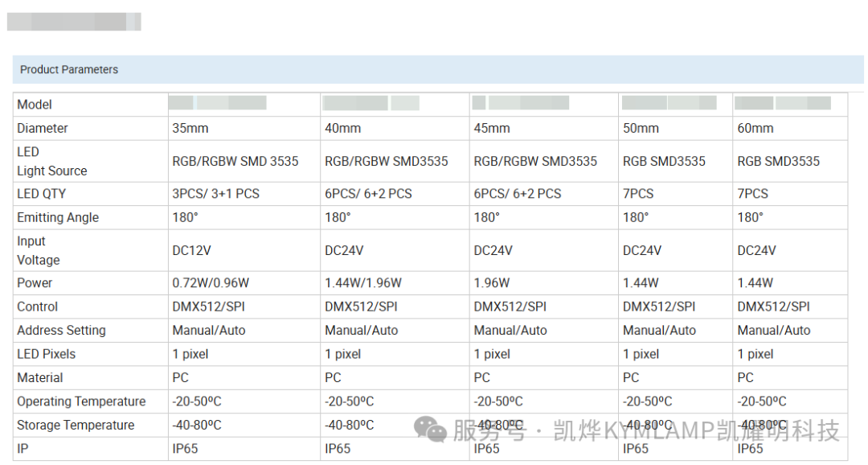Select the Product Parameters header bar
The width and height of the screenshot is (868, 465).
point(438,69)
